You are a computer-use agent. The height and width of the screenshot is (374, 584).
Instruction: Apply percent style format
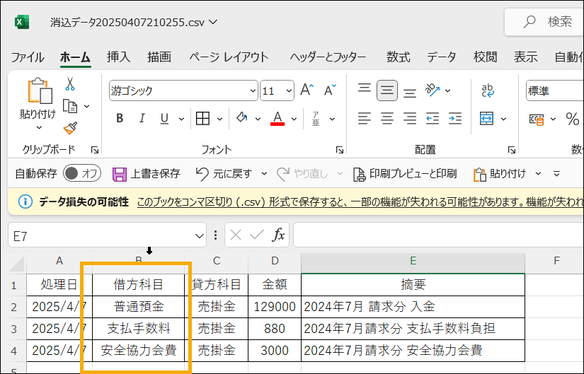572,119
